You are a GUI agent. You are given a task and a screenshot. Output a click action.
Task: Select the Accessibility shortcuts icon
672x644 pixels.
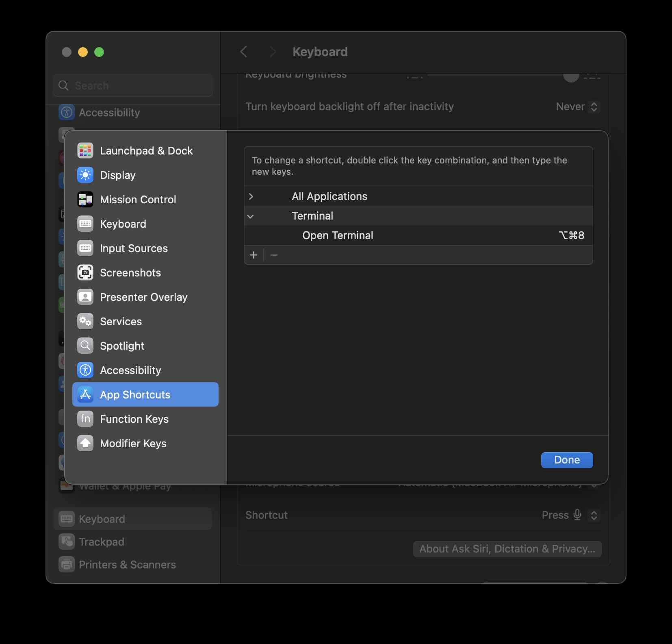tap(85, 370)
